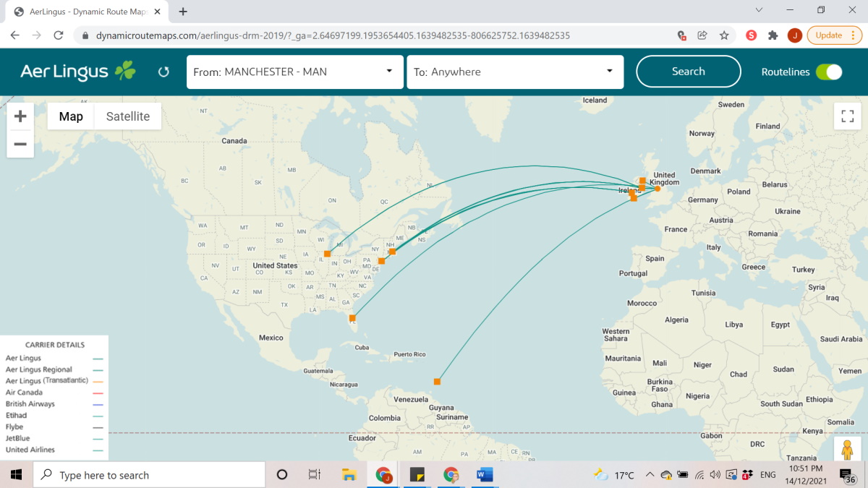Click the Etihad legend entry
This screenshot has width=868, height=488.
coord(17,416)
